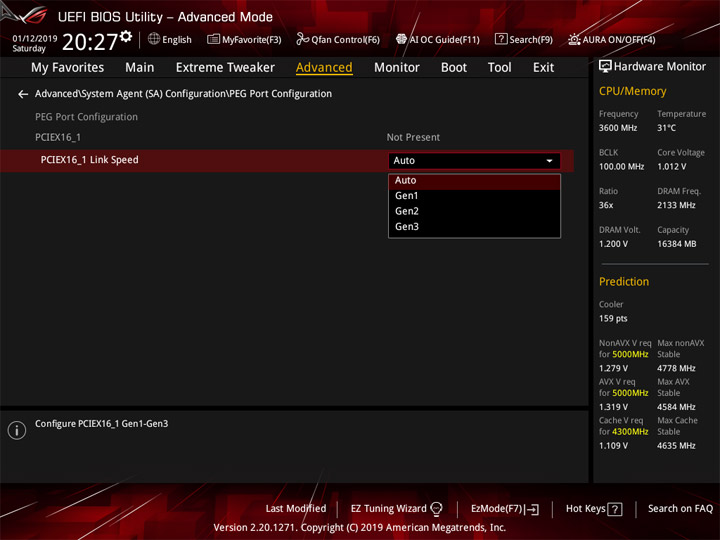Click the 20:27 clock

[90, 42]
